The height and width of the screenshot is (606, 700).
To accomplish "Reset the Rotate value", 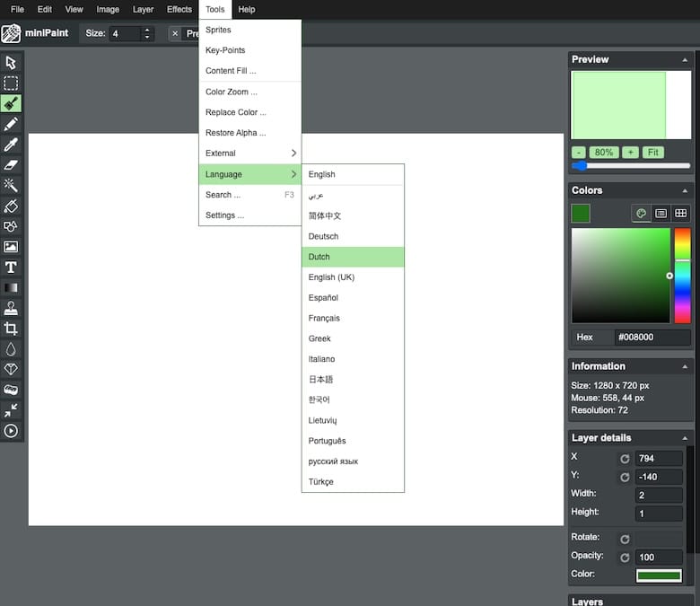I will click(625, 539).
